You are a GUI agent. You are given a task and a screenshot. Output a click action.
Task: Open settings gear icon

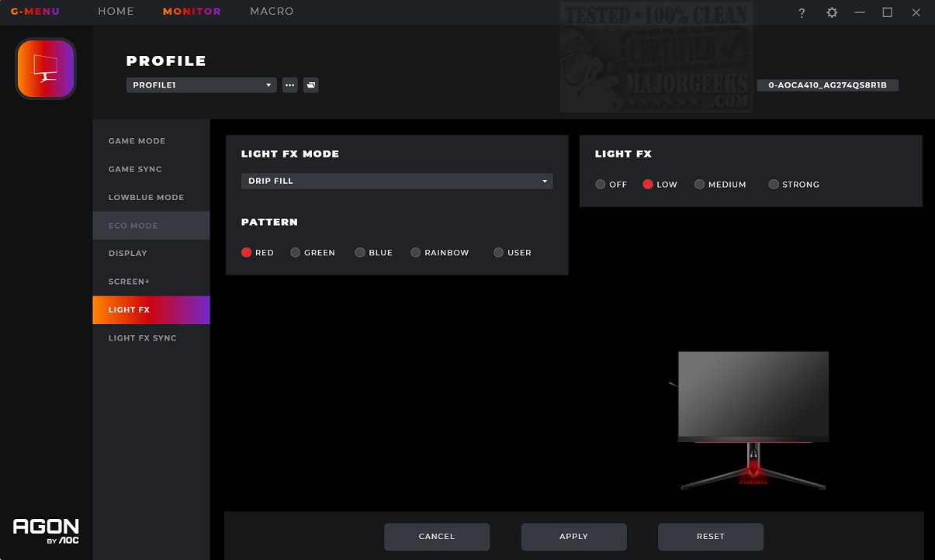[x=832, y=12]
